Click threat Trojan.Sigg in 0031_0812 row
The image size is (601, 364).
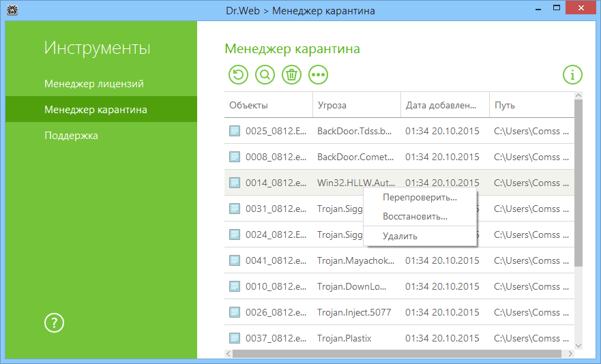click(340, 209)
